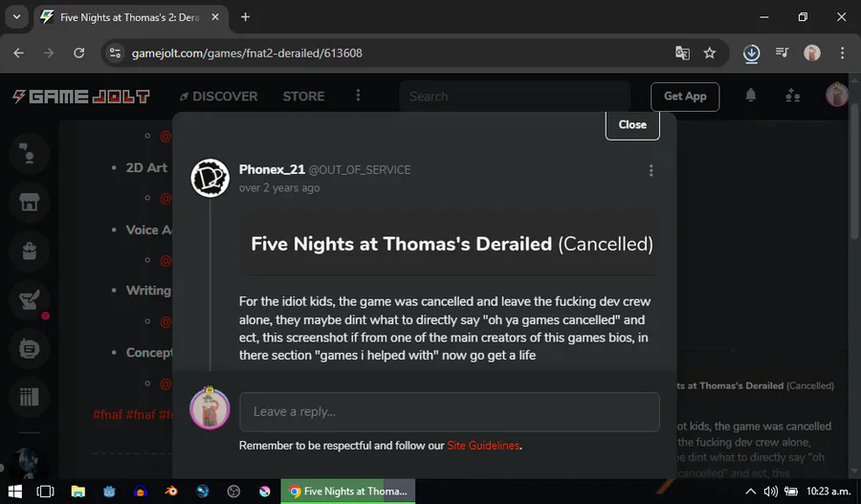Open the community avatar in sidebar
This screenshot has height=504, width=861.
pyautogui.click(x=29, y=463)
